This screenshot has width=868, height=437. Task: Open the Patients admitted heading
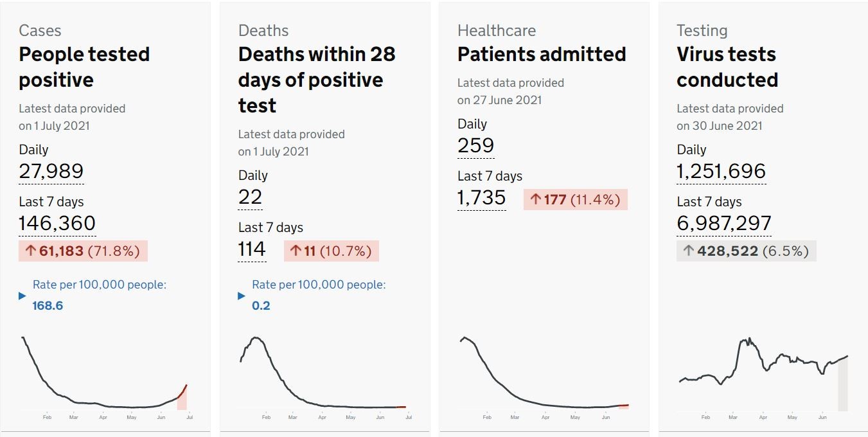(542, 54)
